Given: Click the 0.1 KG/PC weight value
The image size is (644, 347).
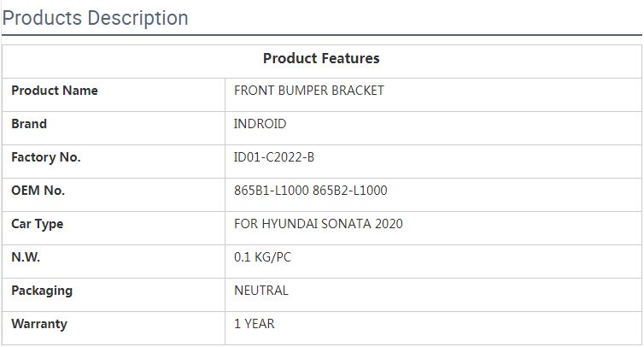Looking at the screenshot, I should coord(263,257).
